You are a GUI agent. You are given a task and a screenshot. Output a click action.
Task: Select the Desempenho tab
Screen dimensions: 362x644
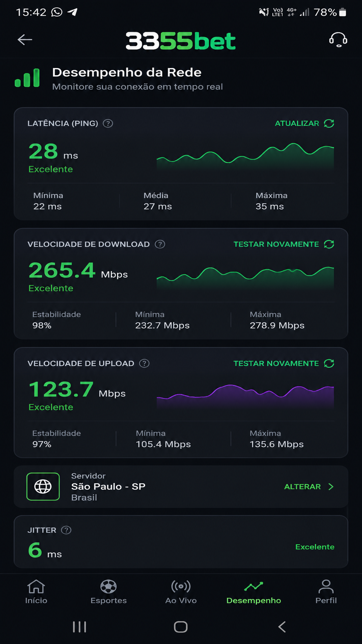click(x=254, y=592)
